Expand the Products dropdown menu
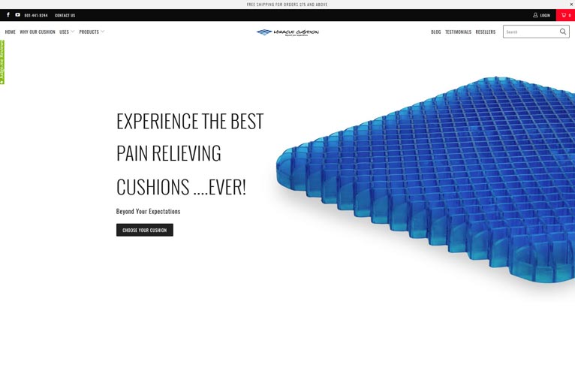The height and width of the screenshot is (392, 575). (x=92, y=32)
